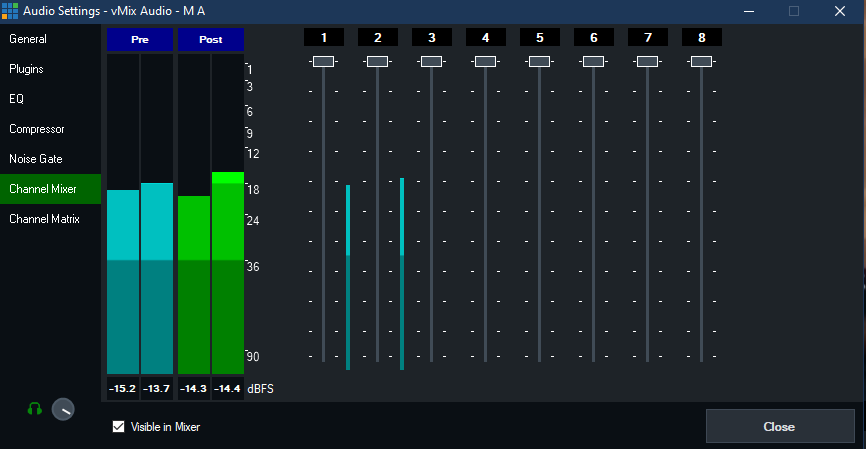Click the Post meter label button

(211, 40)
